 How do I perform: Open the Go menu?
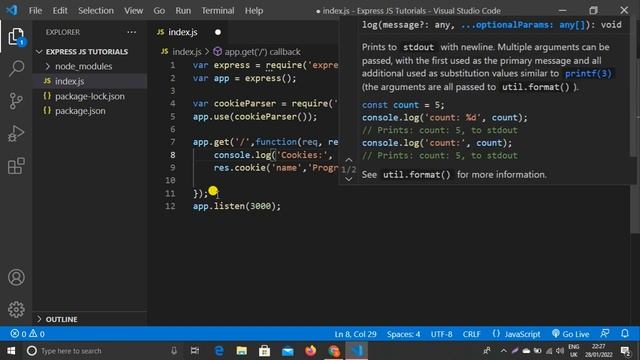pyautogui.click(x=159, y=11)
